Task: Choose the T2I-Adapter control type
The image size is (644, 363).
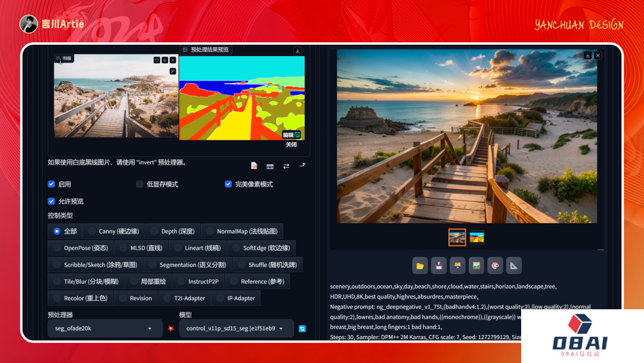Action: (x=184, y=298)
